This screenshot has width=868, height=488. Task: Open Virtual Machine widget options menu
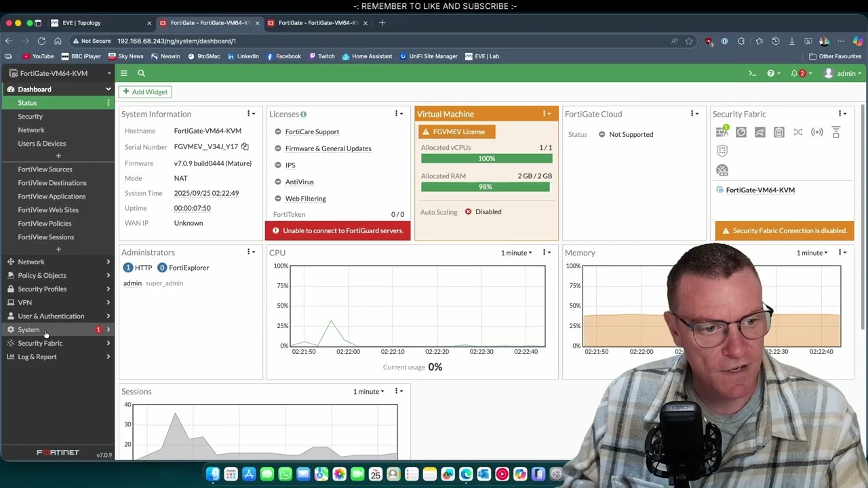[547, 114]
